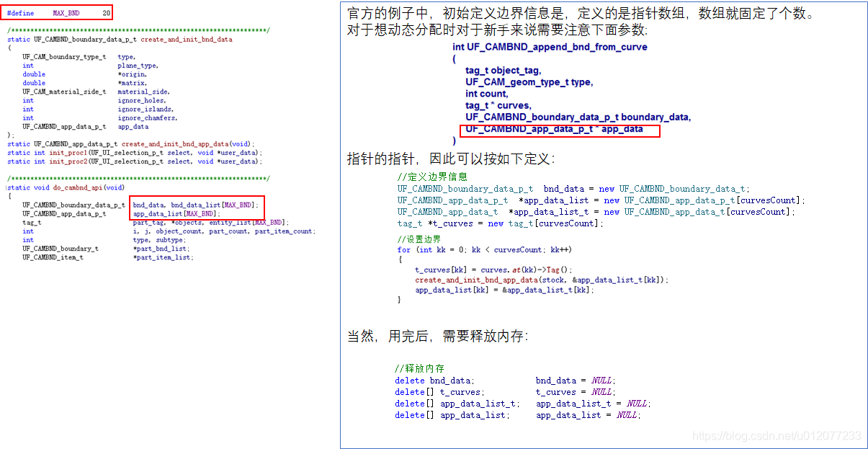Click the 'plane_type,' parameter
Viewport: 868px width, 449px height.
coord(138,66)
